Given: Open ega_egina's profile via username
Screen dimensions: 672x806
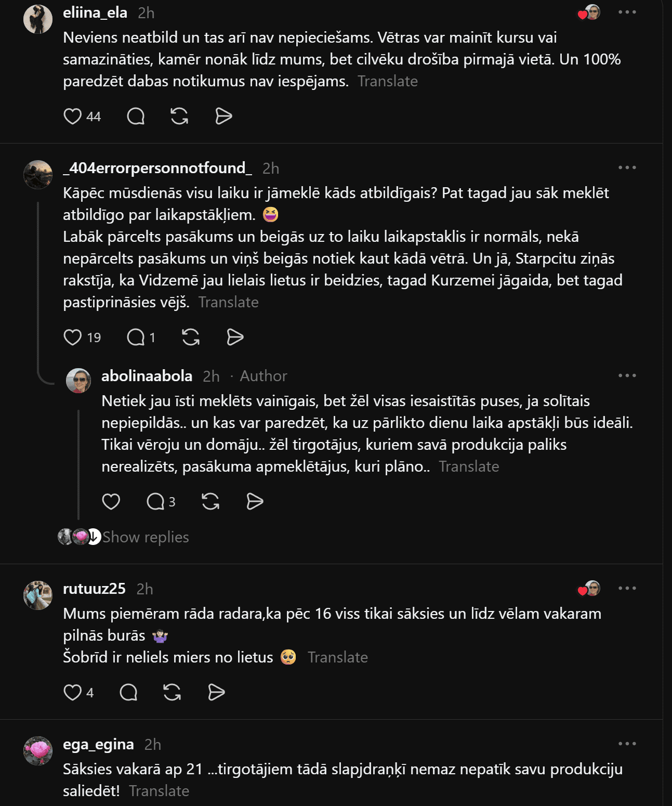Looking at the screenshot, I should coord(98,744).
